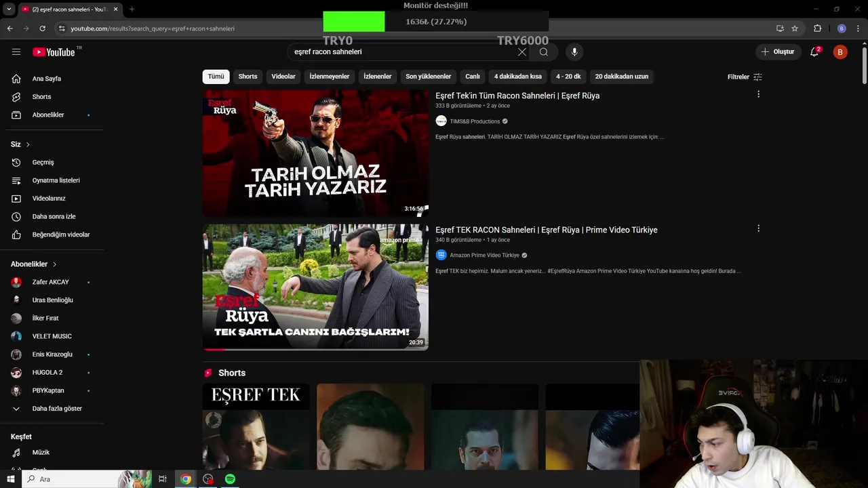Open browser extensions puzzle icon
This screenshot has width=868, height=488.
click(817, 28)
